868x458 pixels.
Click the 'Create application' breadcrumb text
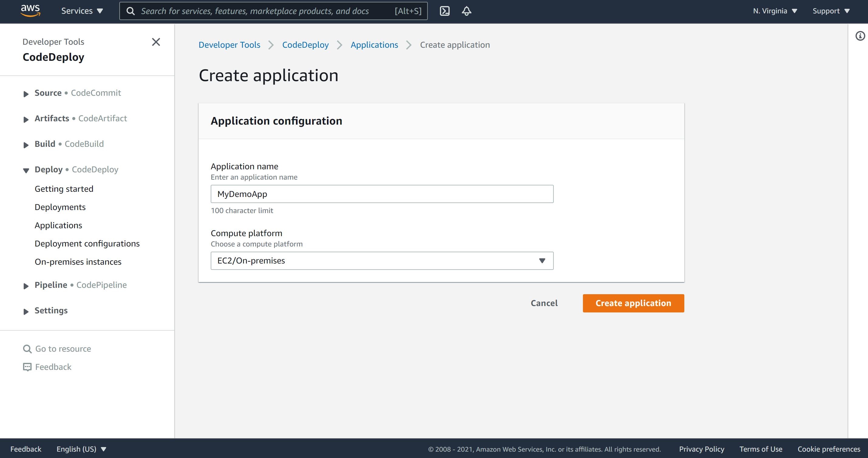[x=454, y=45]
